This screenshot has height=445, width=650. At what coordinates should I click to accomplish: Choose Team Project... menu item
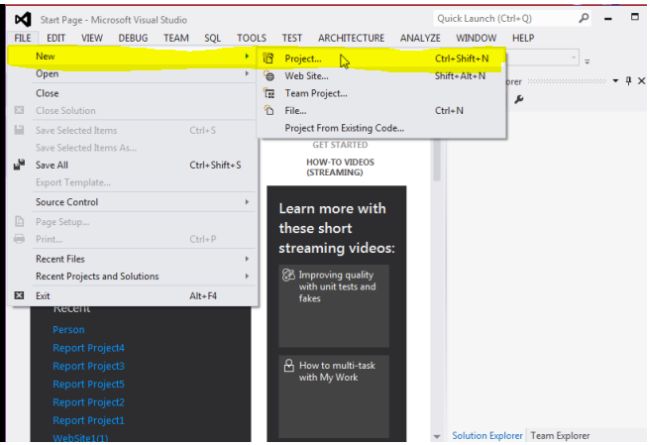pyautogui.click(x=381, y=93)
